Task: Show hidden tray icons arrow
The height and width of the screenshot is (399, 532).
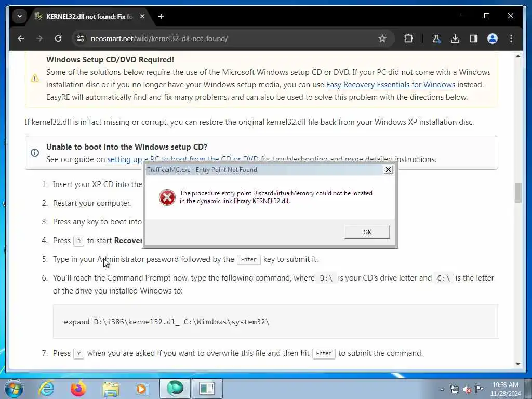Action: point(442,389)
